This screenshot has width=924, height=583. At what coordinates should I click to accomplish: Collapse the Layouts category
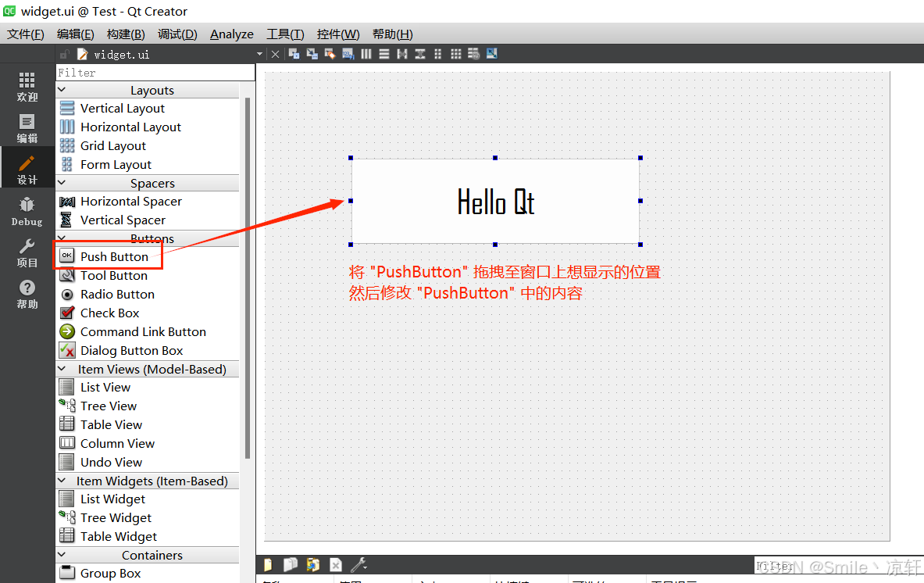(61, 90)
